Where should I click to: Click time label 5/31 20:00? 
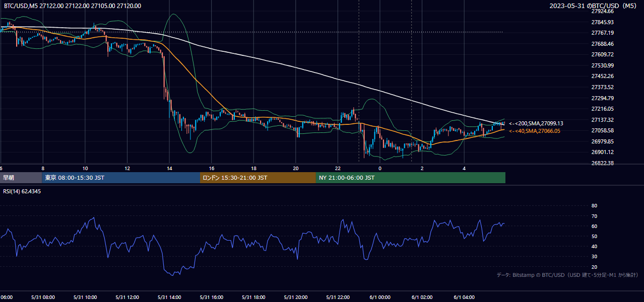coord(296,297)
